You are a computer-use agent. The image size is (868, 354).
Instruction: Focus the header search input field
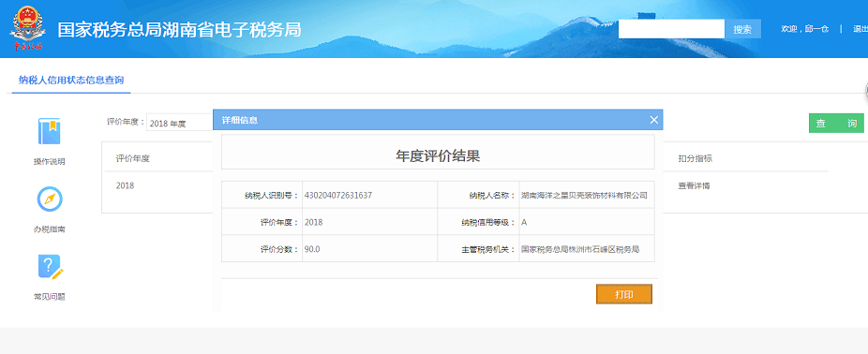[x=671, y=29]
